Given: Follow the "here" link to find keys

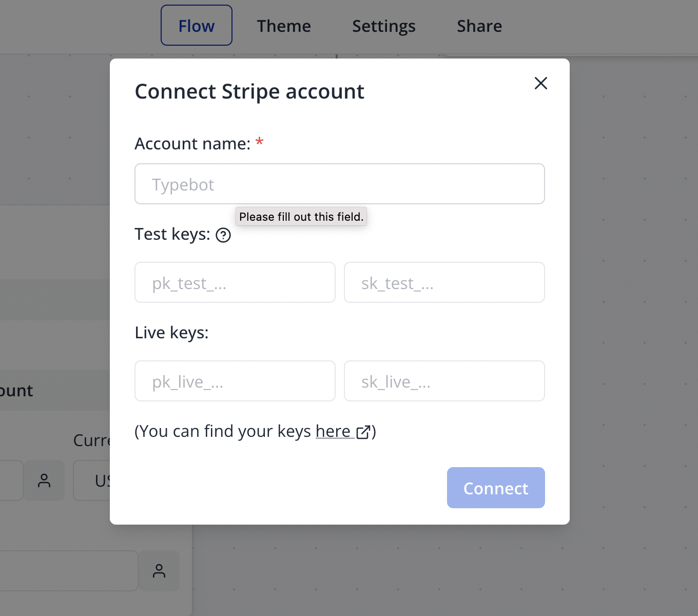Looking at the screenshot, I should point(333,431).
